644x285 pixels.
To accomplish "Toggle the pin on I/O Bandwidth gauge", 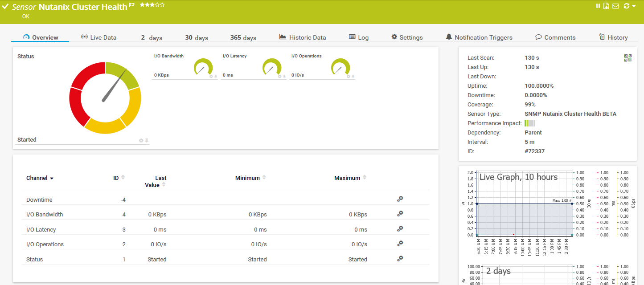I will tap(216, 77).
